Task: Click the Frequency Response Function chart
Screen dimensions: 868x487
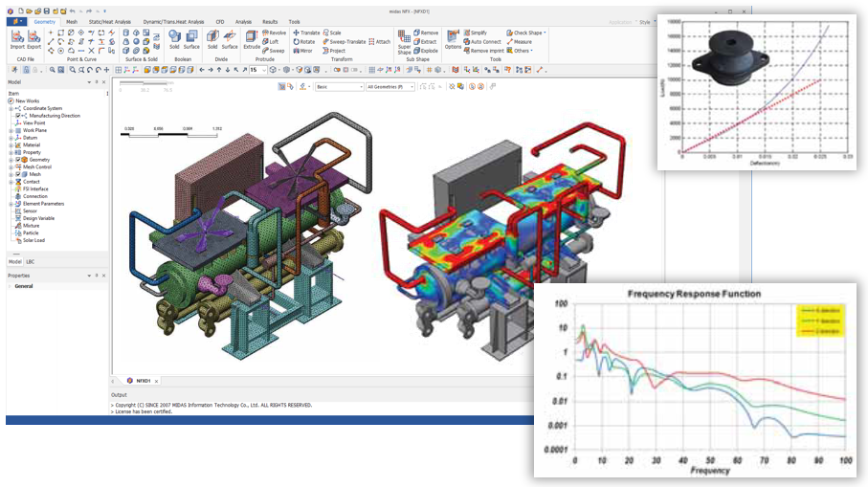Action: point(695,380)
